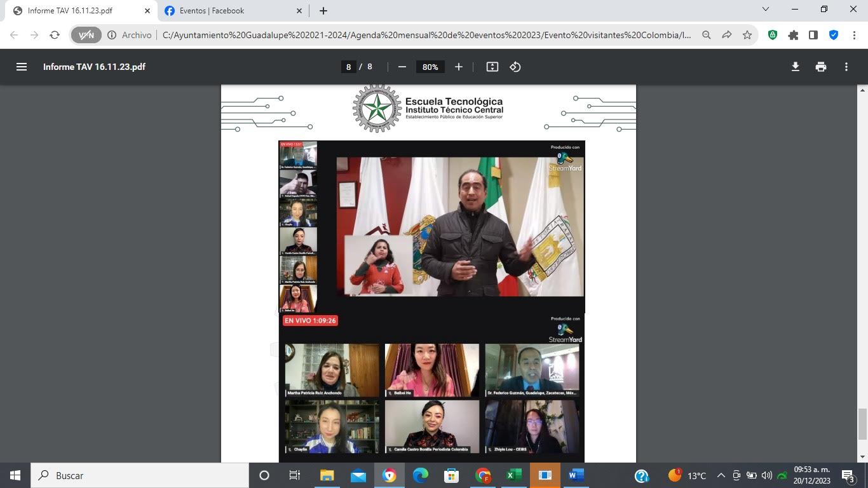Open the PDF sidebar hamburger menu
The height and width of the screenshot is (488, 868).
(22, 67)
